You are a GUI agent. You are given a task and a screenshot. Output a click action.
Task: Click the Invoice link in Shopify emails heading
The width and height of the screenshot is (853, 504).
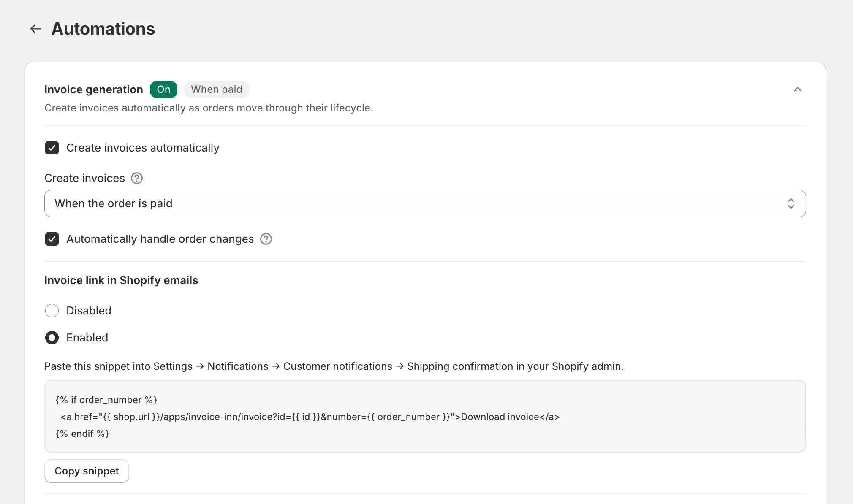tap(121, 280)
